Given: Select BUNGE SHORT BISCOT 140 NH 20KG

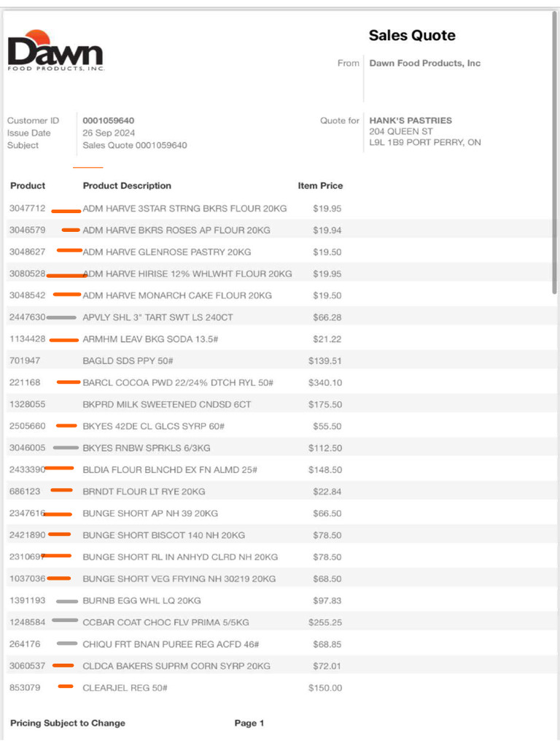Looking at the screenshot, I should pos(164,535).
